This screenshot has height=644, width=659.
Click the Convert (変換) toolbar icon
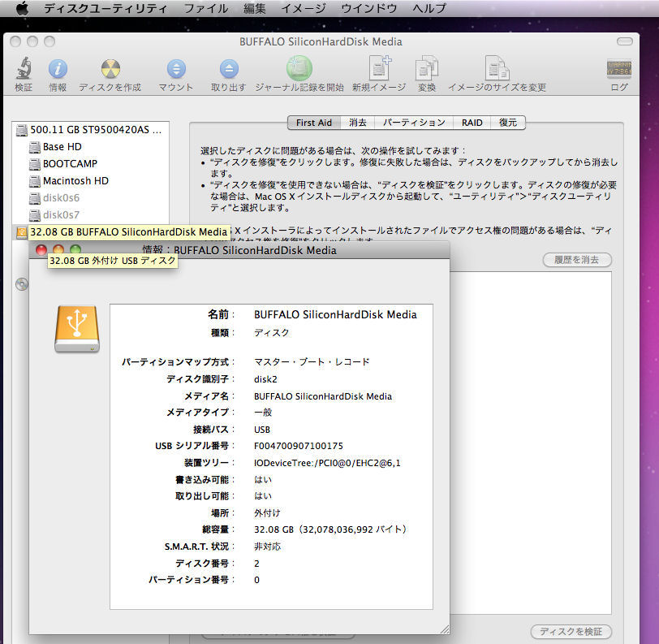click(427, 67)
